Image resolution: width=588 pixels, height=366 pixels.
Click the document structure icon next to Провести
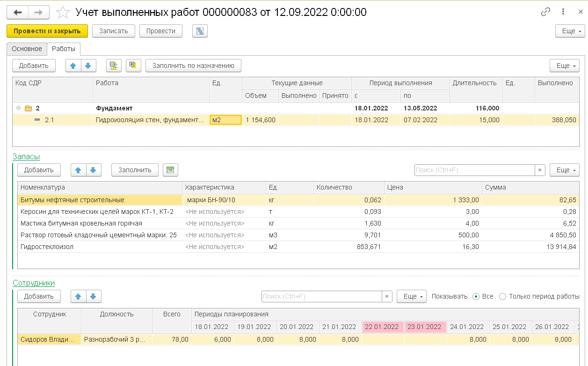coord(200,31)
